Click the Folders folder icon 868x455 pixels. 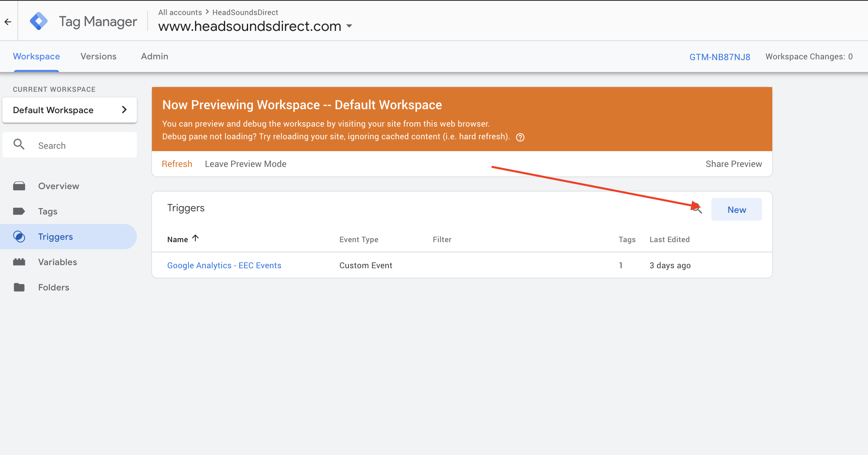[19, 287]
